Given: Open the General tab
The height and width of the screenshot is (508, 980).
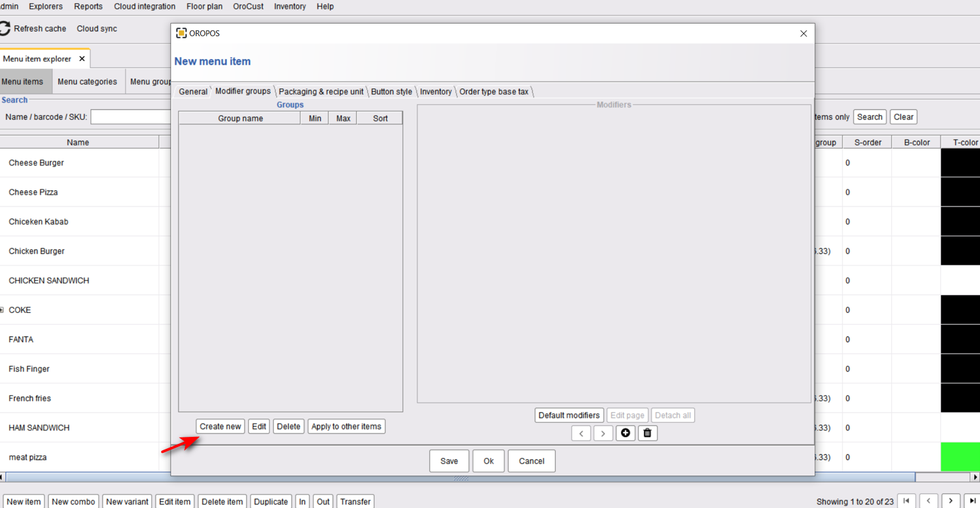Looking at the screenshot, I should 193,91.
